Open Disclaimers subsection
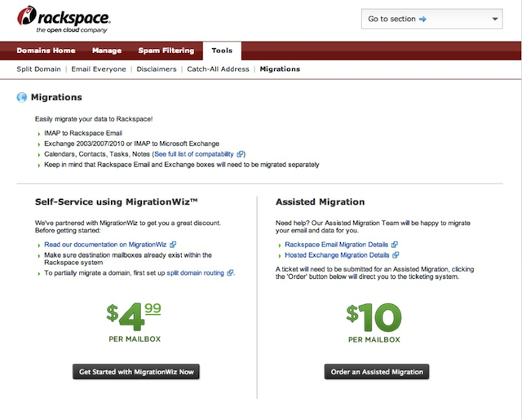 click(x=157, y=69)
